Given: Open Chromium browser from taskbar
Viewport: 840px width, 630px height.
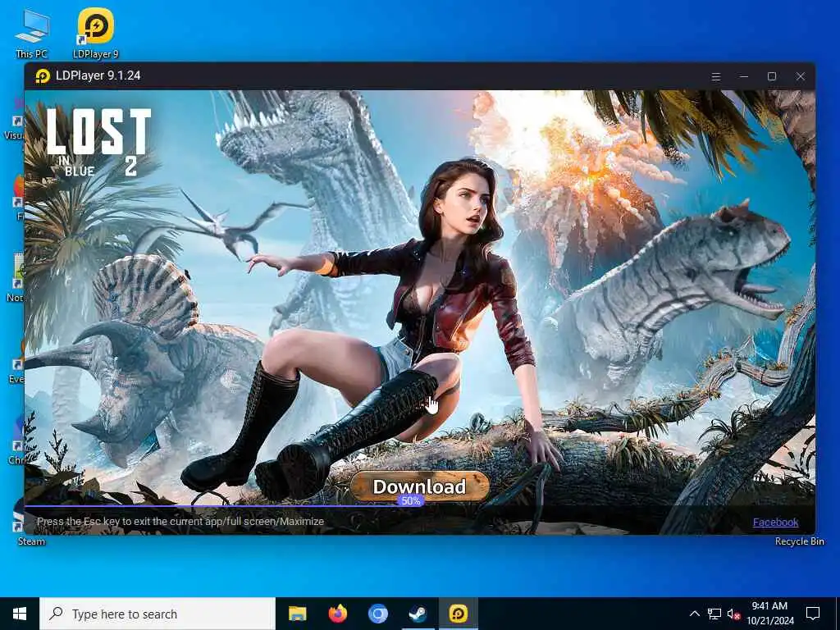Looking at the screenshot, I should pyautogui.click(x=377, y=614).
